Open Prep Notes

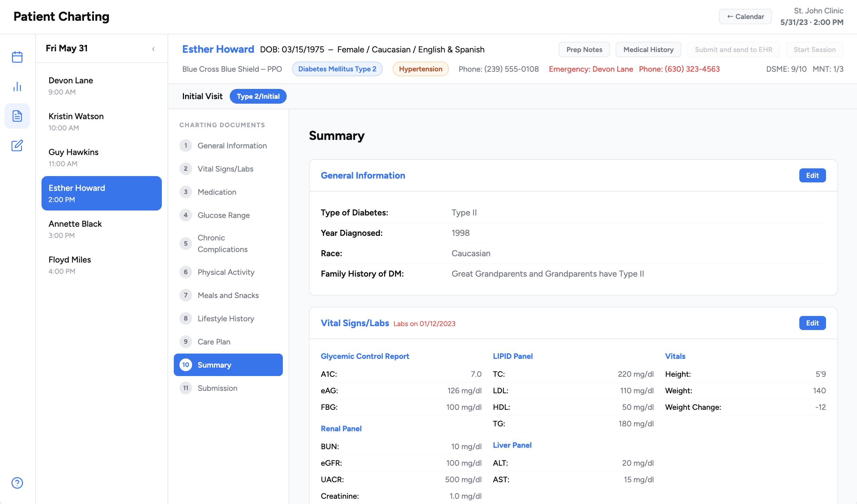(584, 50)
